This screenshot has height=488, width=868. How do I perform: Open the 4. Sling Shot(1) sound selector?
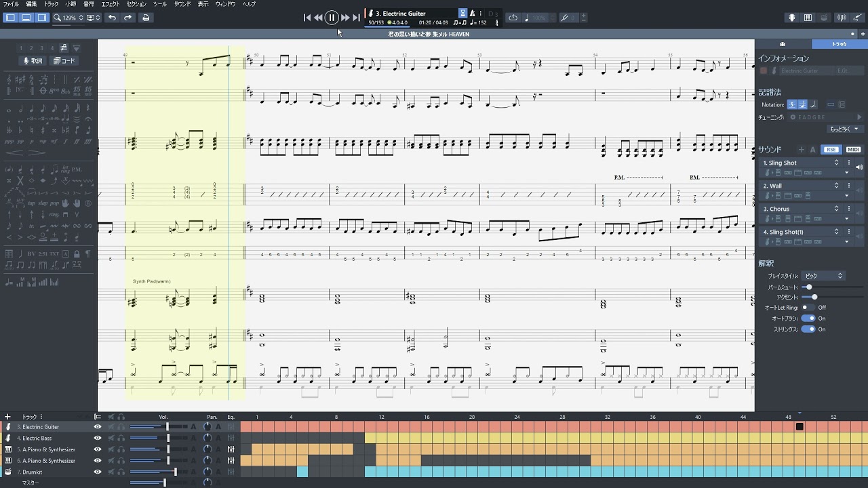[x=801, y=232]
